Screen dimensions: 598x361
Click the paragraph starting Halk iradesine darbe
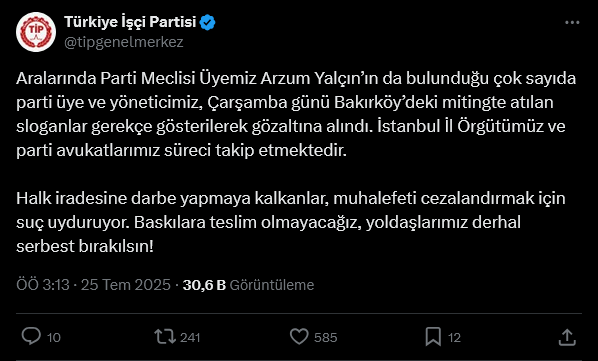[x=291, y=222]
